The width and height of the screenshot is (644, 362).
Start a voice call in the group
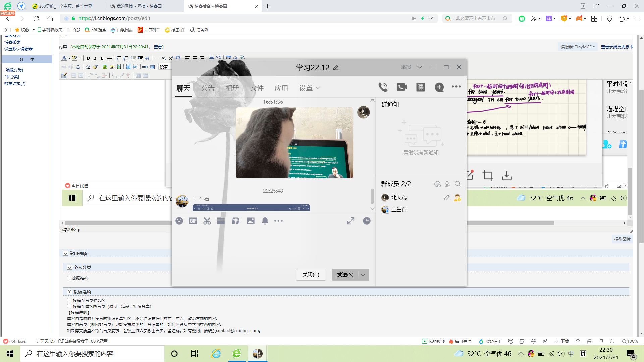tap(383, 87)
